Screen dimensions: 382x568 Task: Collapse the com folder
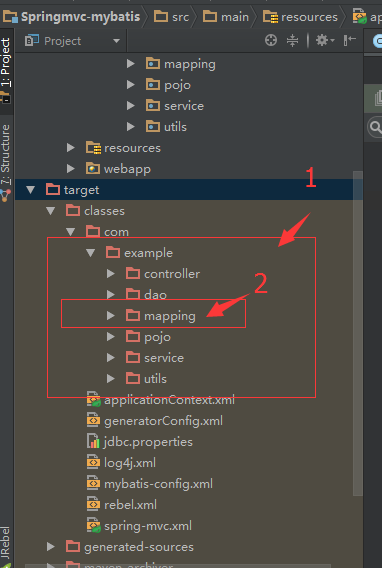pos(71,232)
